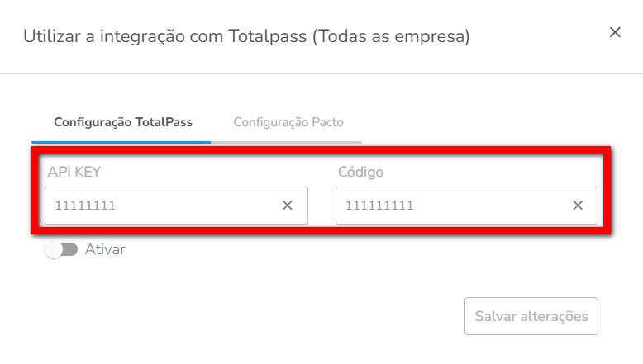Click the blue underline of active TotalPass tab
This screenshot has width=643, height=364.
pyautogui.click(x=121, y=142)
